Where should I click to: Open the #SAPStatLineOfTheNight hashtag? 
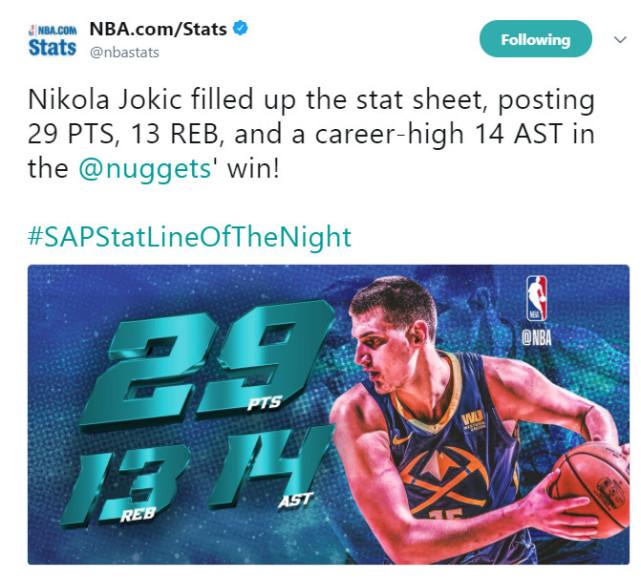pos(190,237)
